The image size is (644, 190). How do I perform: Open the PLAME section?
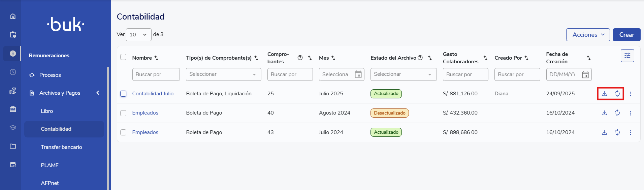pos(50,165)
